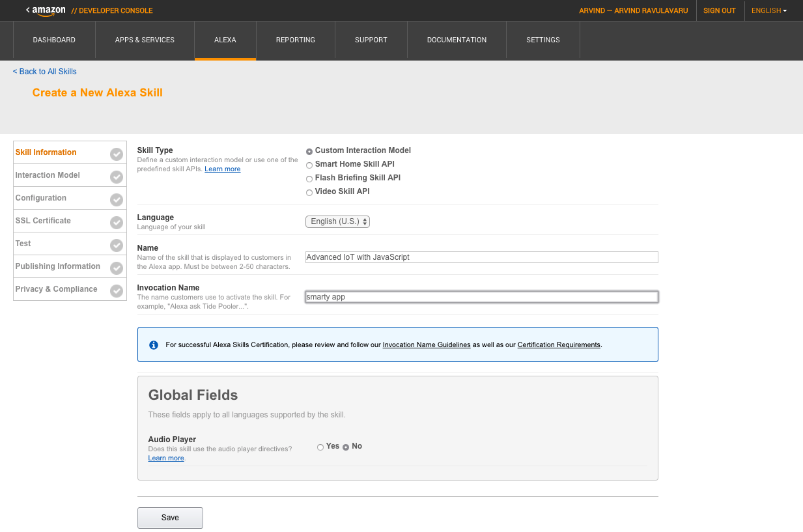Screen dimensions: 803x532
Task: Click the Skill Information checkmark icon
Action: click(117, 154)
